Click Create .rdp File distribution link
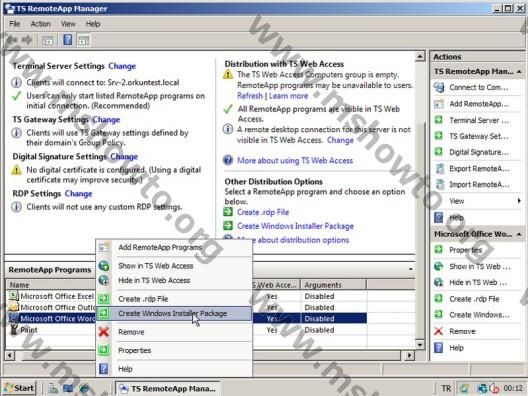 (263, 212)
